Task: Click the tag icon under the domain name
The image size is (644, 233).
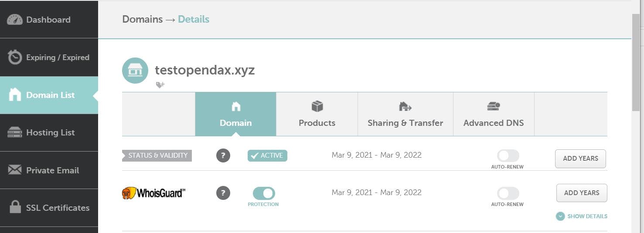Action: tap(160, 84)
